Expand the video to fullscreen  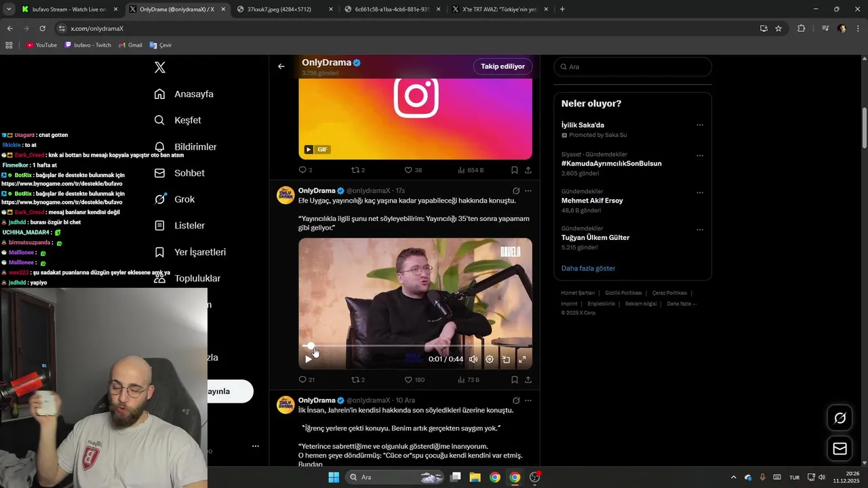pyautogui.click(x=522, y=359)
